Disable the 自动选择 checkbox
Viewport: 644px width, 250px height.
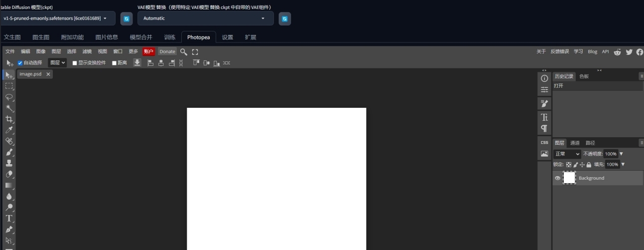[20, 63]
